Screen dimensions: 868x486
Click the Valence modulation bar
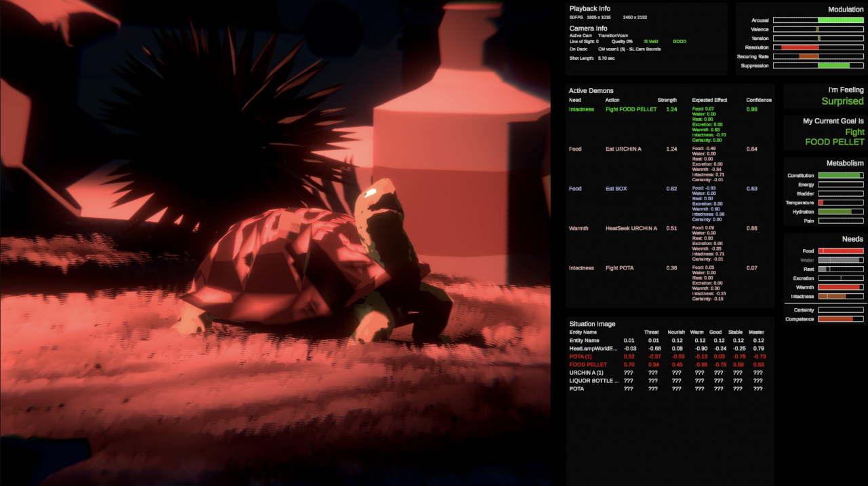tap(818, 29)
